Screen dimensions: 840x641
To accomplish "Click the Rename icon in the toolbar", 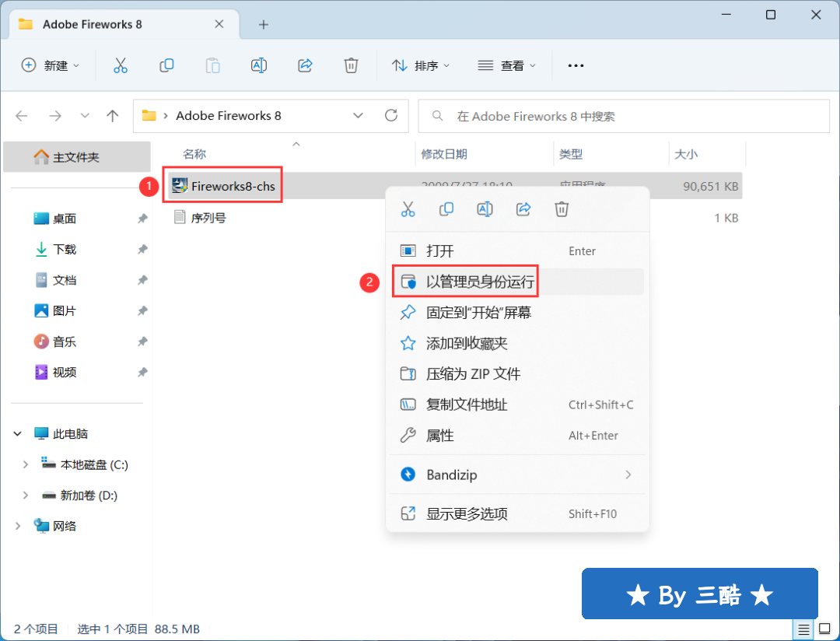I will 259,65.
